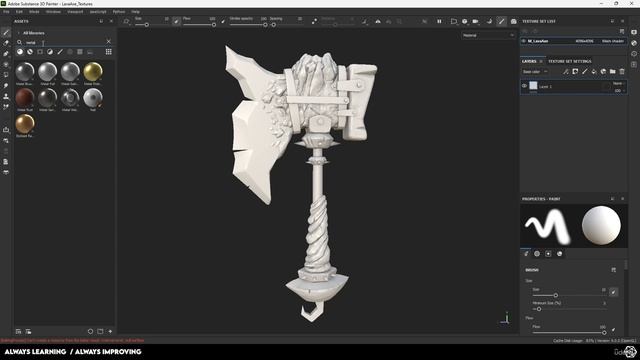Open the Material viewport mode dropdown
The height and width of the screenshot is (360, 640).
coord(488,36)
